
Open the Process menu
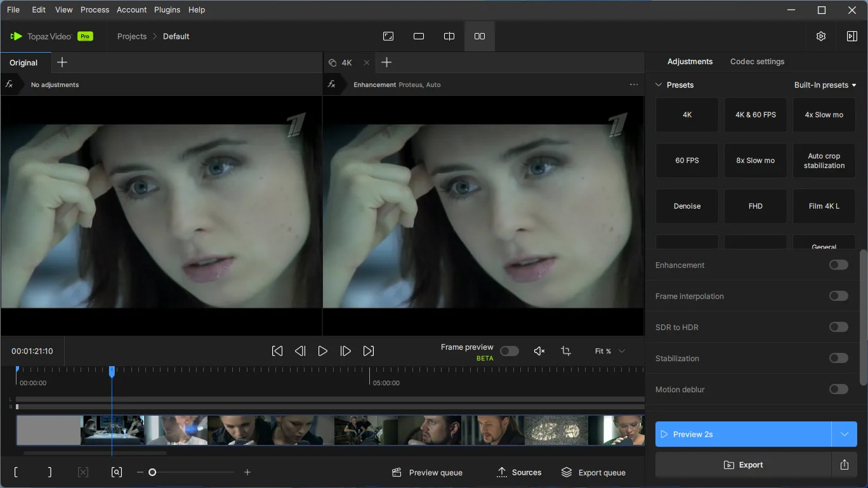(x=95, y=10)
